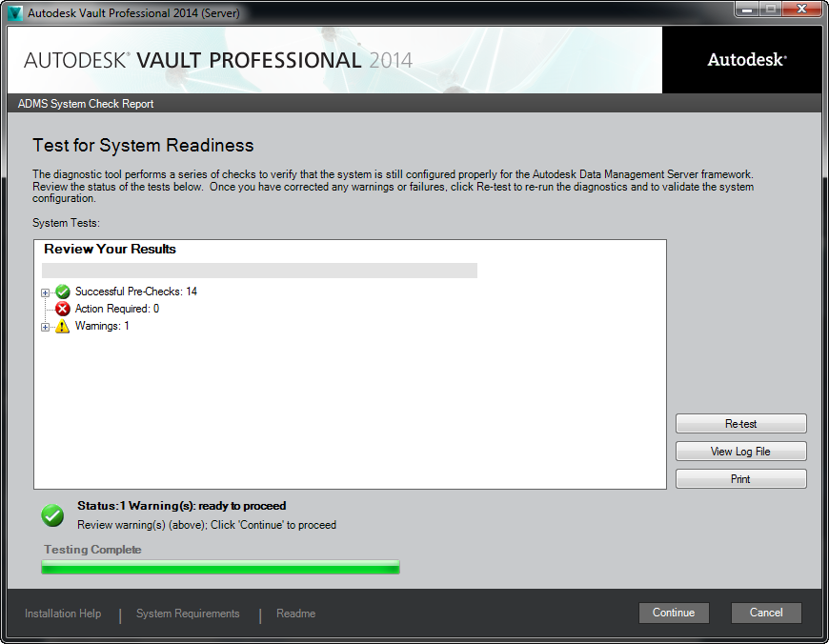This screenshot has height=644, width=829.
Task: Click the Re-test button
Action: pos(740,424)
